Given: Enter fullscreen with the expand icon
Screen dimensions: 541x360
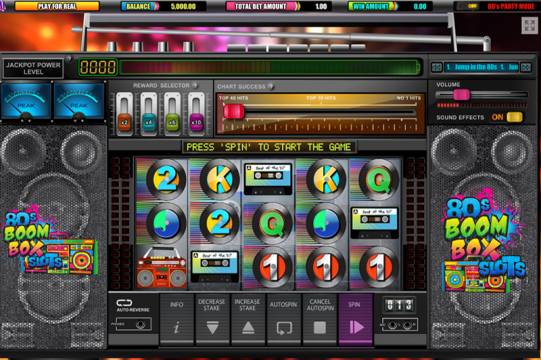Looking at the screenshot, I should [529, 25].
